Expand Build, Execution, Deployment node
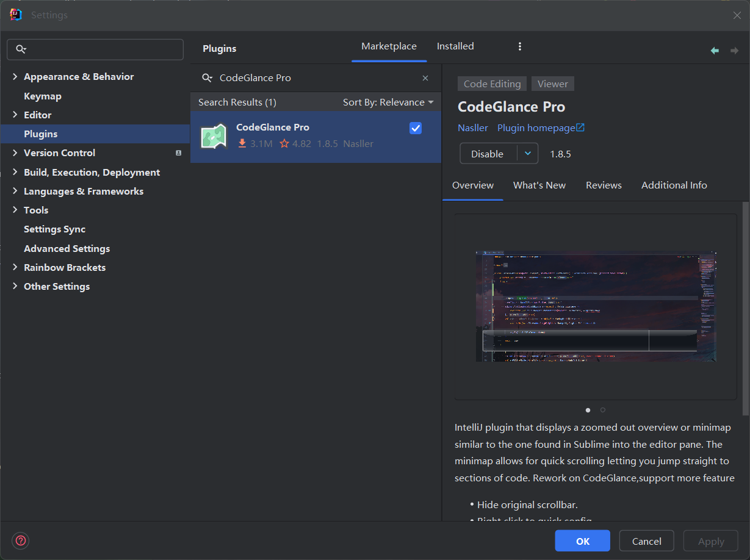The width and height of the screenshot is (750, 560). (x=15, y=172)
